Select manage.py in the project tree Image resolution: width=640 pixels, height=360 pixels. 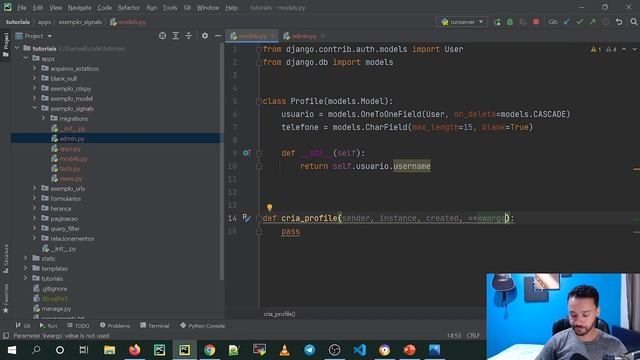pyautogui.click(x=56, y=309)
